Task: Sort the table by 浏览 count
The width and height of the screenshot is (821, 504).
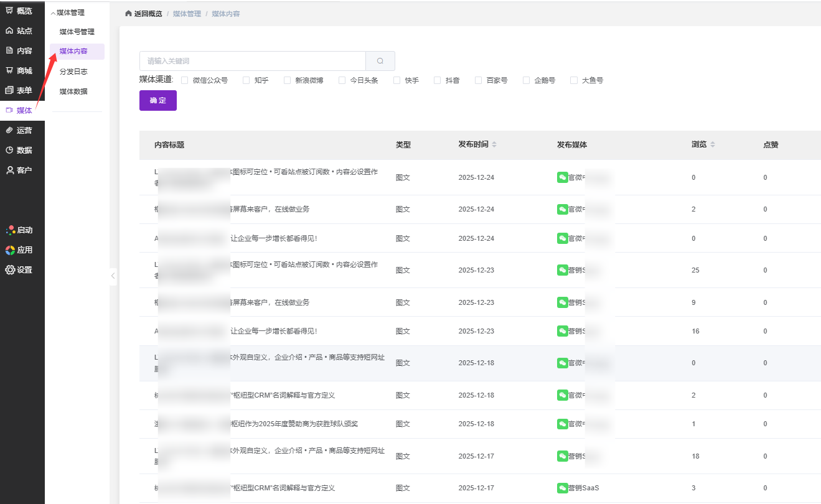Action: (x=713, y=144)
